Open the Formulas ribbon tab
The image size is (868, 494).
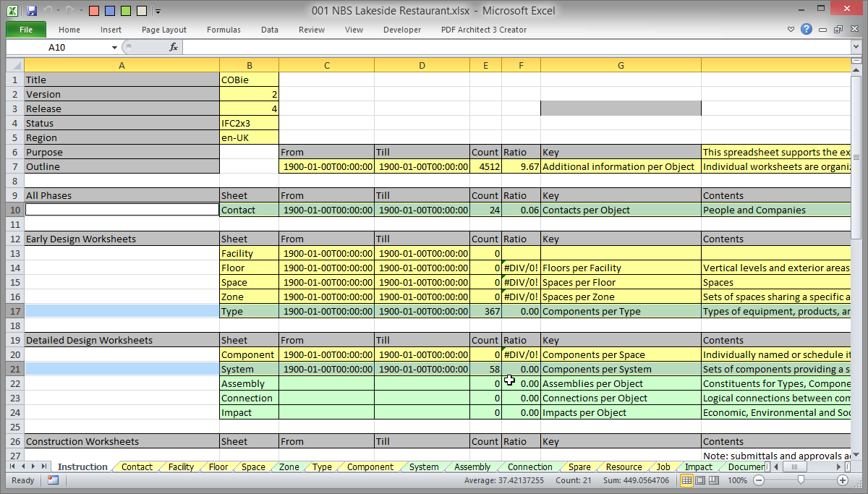click(x=224, y=30)
